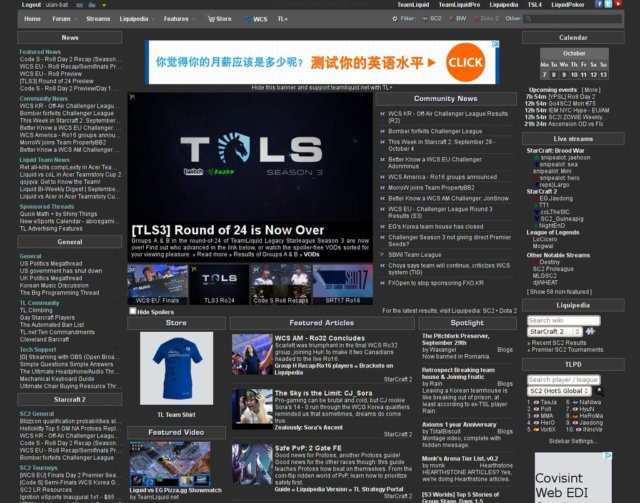This screenshot has height=503, width=640.
Task: Open the filter settings gear icon
Action: click(394, 19)
